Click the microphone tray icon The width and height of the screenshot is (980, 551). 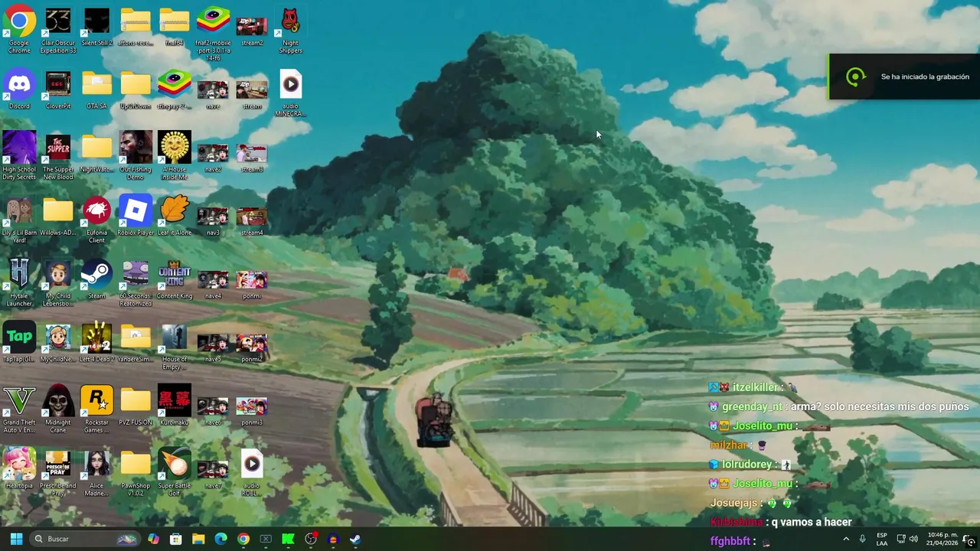coord(863,539)
